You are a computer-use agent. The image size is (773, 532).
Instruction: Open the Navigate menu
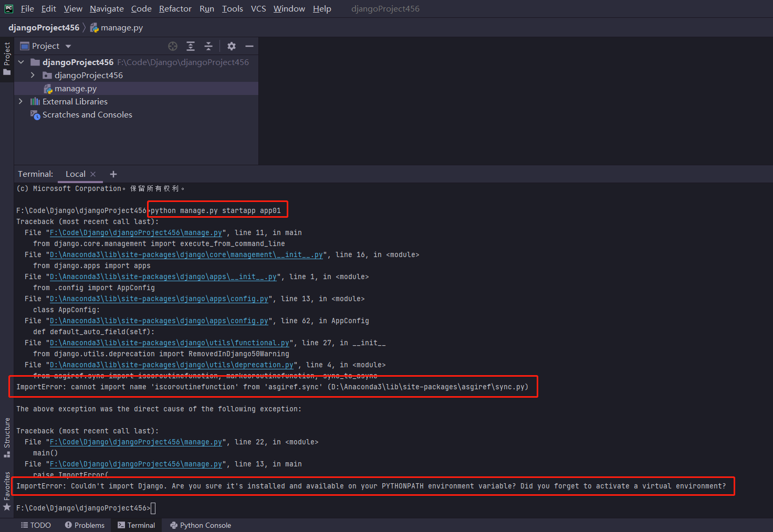coord(107,9)
